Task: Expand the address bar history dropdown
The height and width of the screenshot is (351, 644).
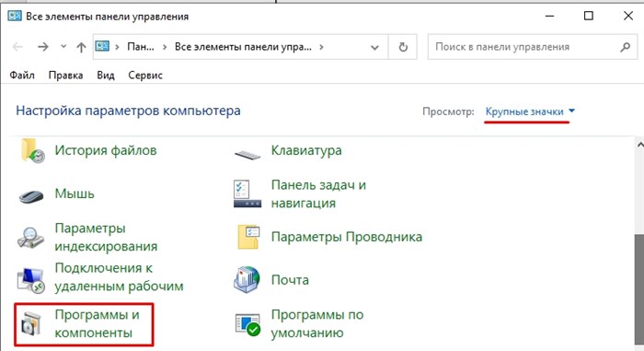Action: coord(374,47)
